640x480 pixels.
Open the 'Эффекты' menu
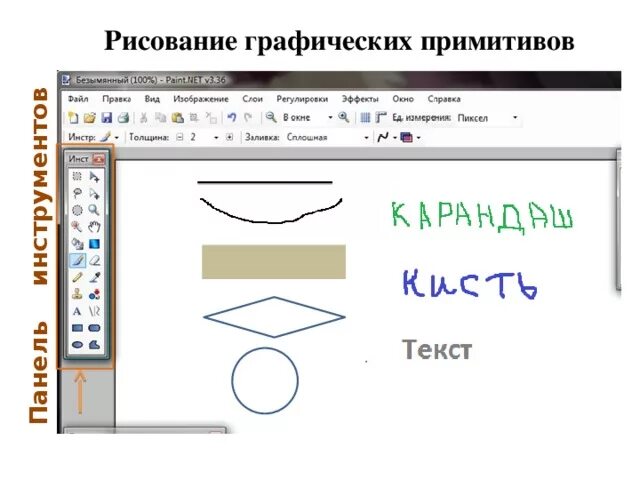[x=360, y=99]
